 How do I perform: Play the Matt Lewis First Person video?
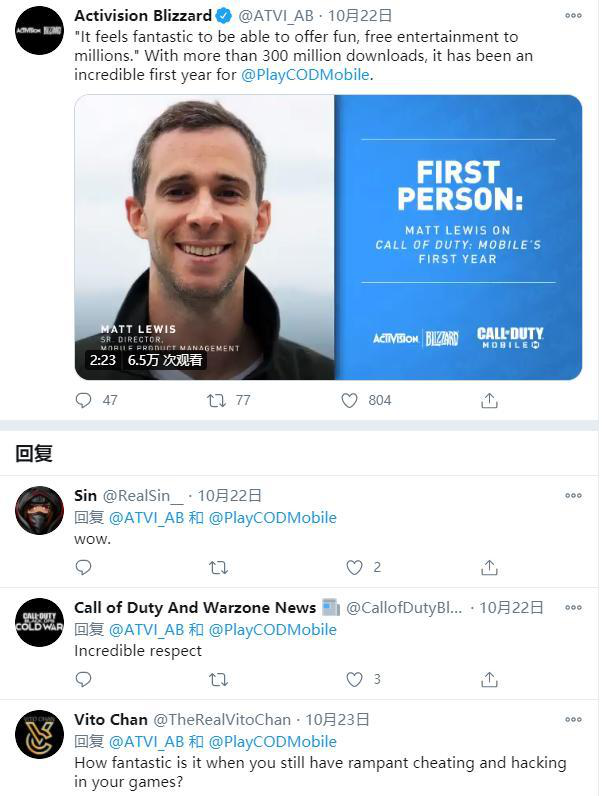tap(328, 237)
